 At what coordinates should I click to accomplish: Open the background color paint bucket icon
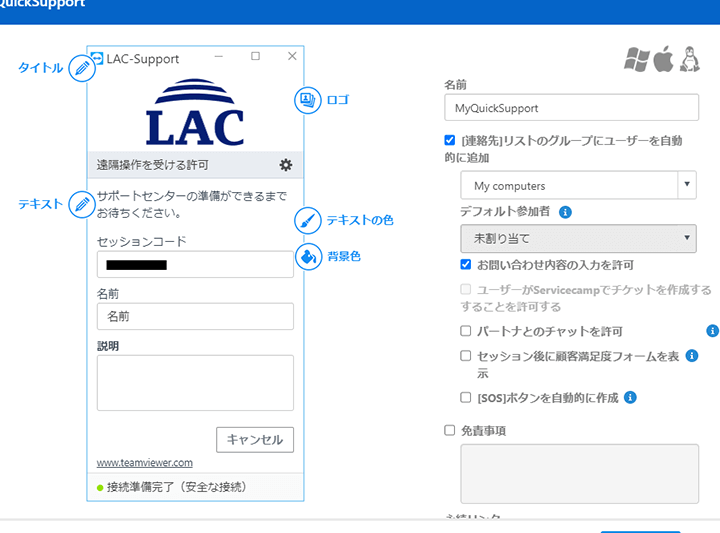[x=308, y=257]
